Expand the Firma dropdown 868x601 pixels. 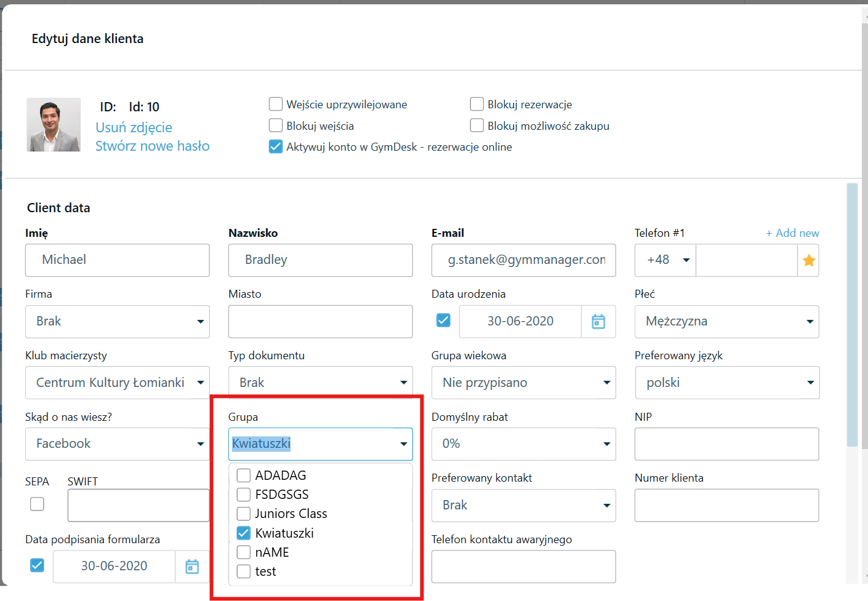tap(117, 321)
